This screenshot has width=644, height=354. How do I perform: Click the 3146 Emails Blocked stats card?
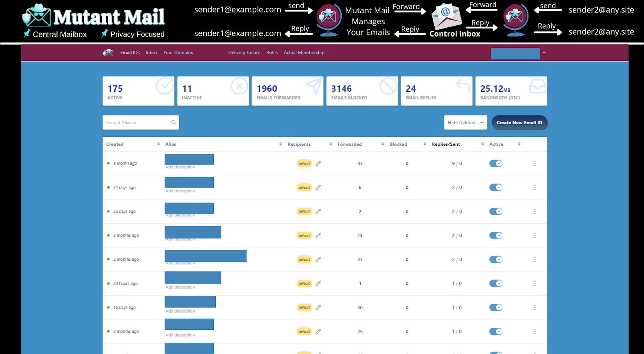click(x=362, y=91)
